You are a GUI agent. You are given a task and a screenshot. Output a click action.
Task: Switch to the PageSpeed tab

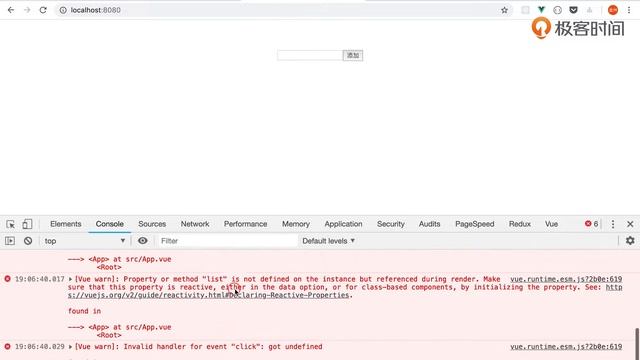tap(474, 224)
